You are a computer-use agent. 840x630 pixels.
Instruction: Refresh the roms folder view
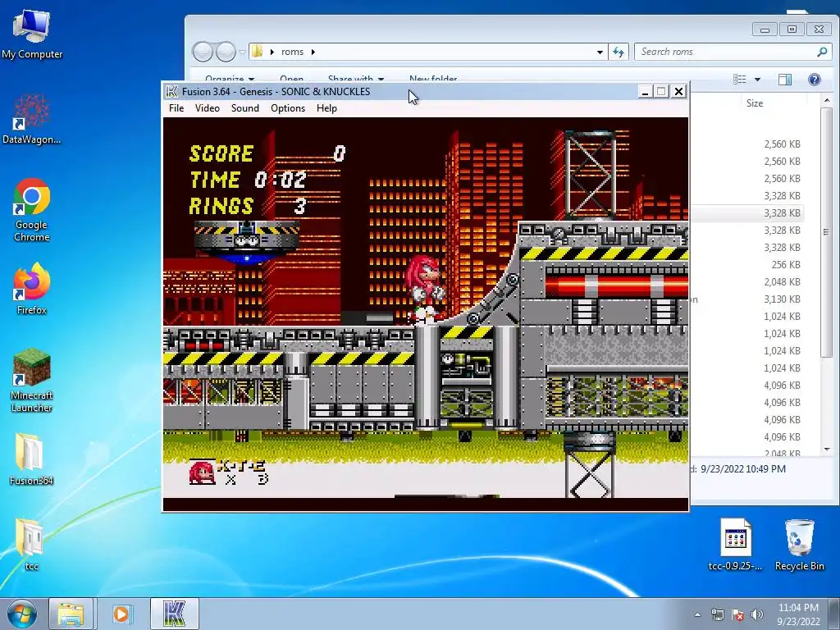pyautogui.click(x=619, y=52)
